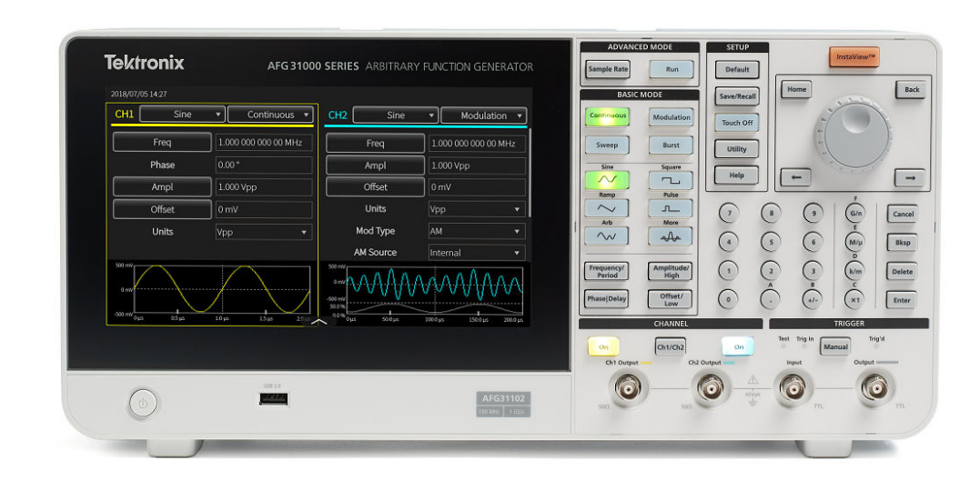Click the CH2 Freq on-screen button
Viewport: 980px width, 491px height.
tap(375, 144)
